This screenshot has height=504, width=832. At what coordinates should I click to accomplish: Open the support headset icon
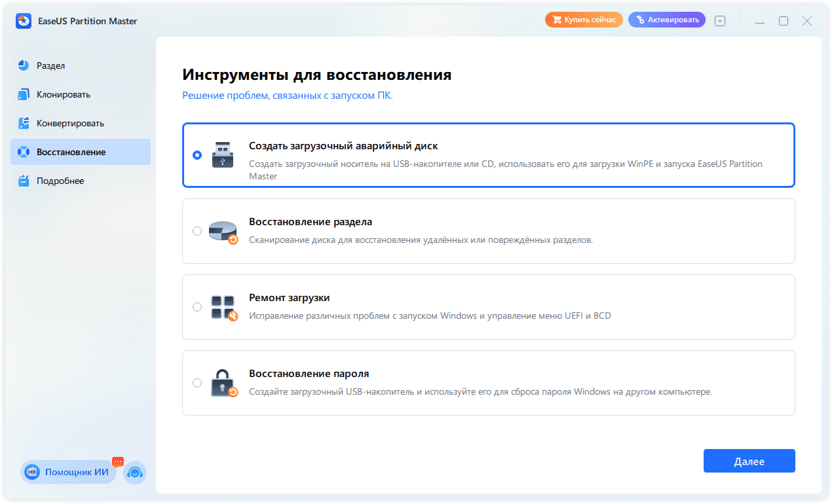point(134,472)
